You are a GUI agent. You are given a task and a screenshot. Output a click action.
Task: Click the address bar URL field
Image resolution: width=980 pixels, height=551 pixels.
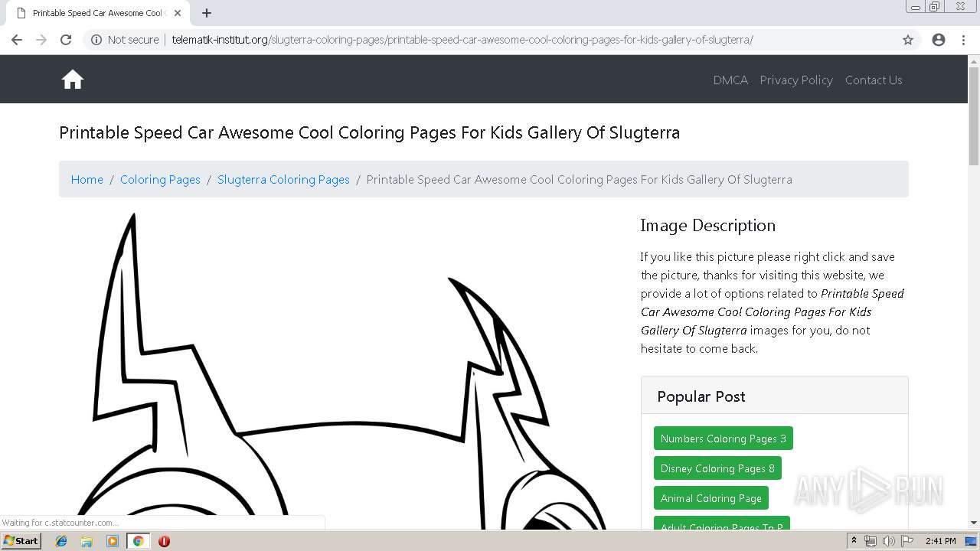coord(459,40)
